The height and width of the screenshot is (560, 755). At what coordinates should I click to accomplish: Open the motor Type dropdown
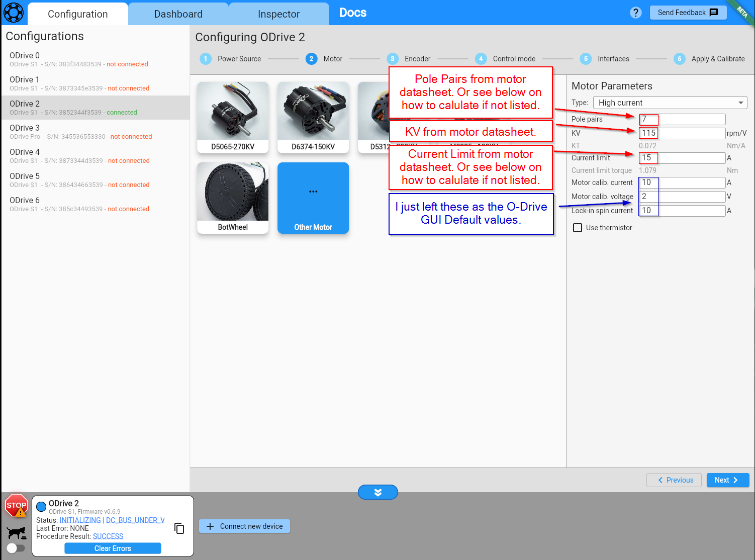point(670,103)
